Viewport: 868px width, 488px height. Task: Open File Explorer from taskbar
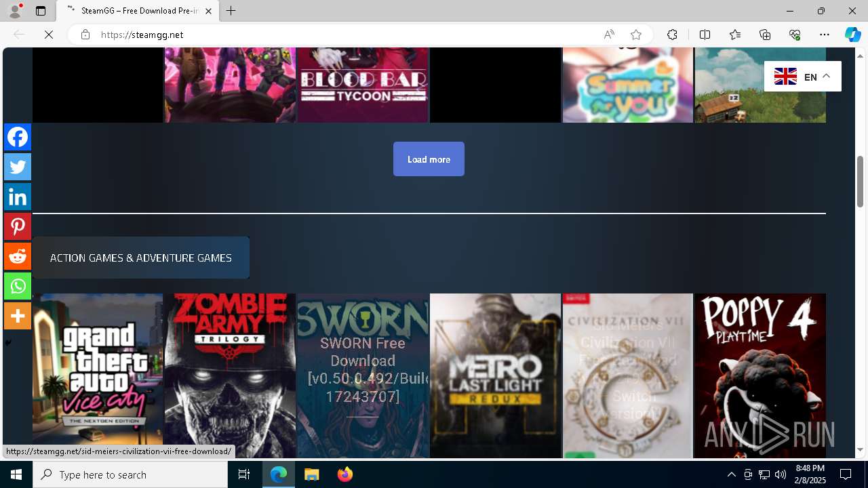pyautogui.click(x=311, y=474)
